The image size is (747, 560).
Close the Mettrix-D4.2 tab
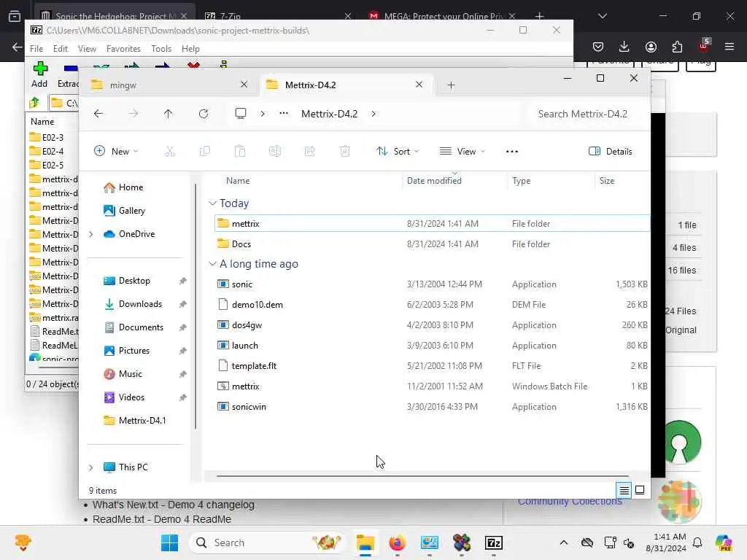pyautogui.click(x=419, y=85)
